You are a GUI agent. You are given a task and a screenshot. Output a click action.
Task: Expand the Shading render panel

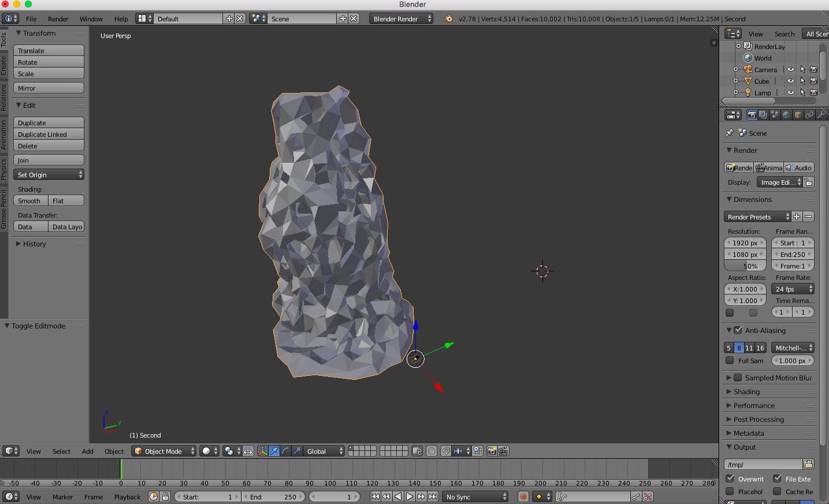746,391
